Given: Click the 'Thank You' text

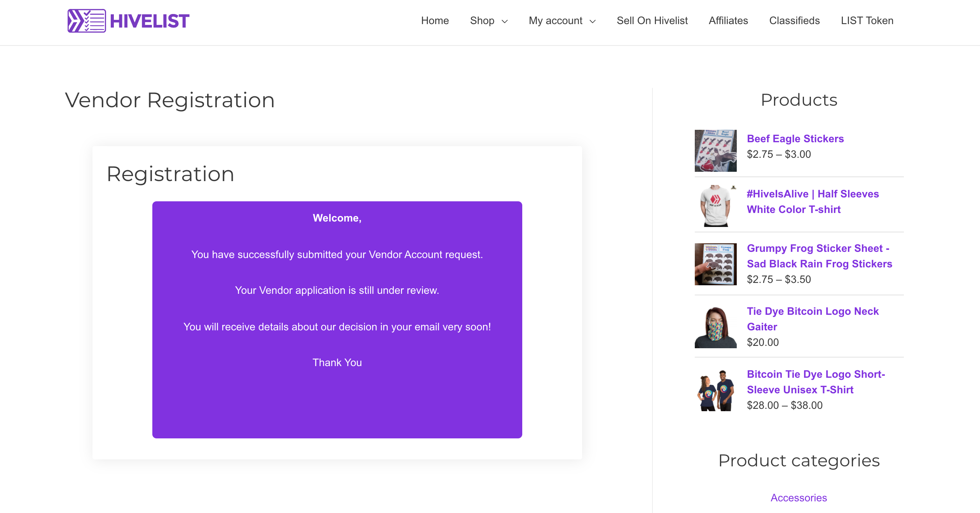Looking at the screenshot, I should 337,363.
